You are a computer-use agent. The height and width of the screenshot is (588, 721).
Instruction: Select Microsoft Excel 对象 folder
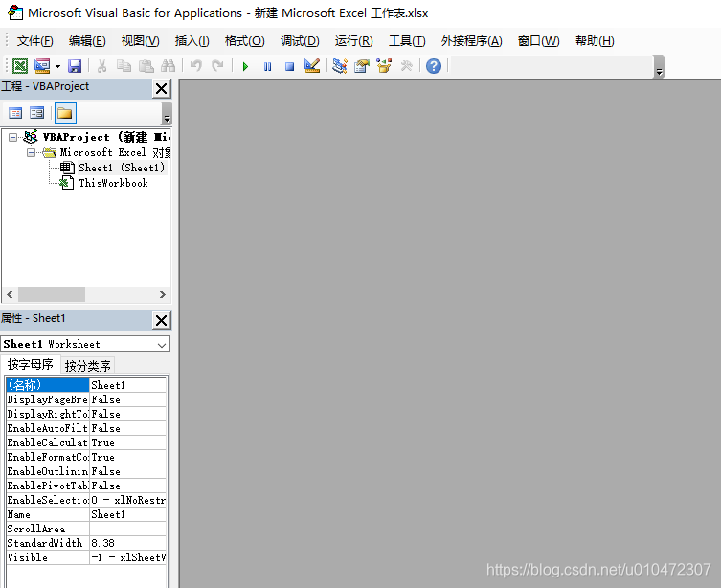[x=116, y=152]
